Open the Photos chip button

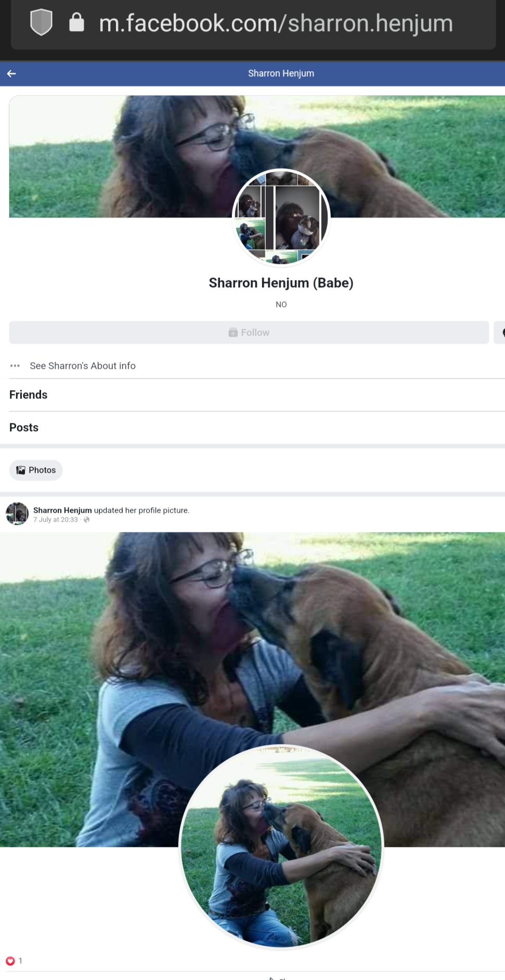(36, 470)
